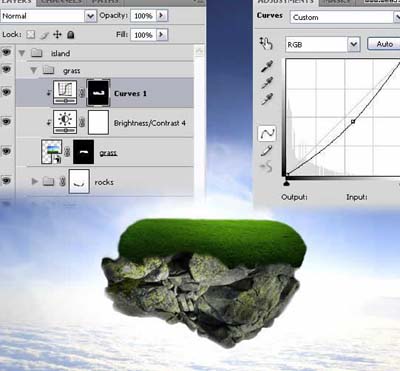
Task: Click the layers panel scrollbar up arrow
Action: click(x=199, y=51)
